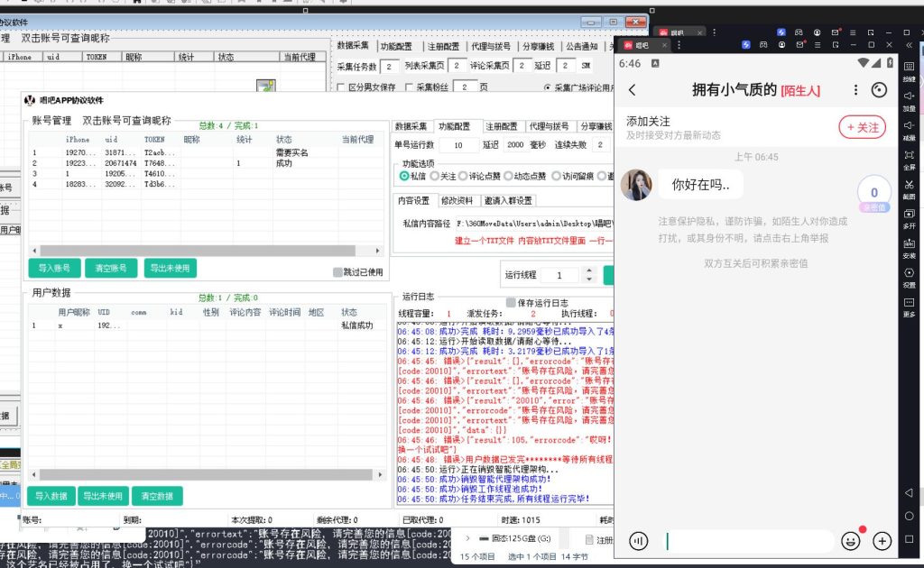Tap the back arrow in chat header
This screenshot has height=568, width=924.
click(632, 89)
